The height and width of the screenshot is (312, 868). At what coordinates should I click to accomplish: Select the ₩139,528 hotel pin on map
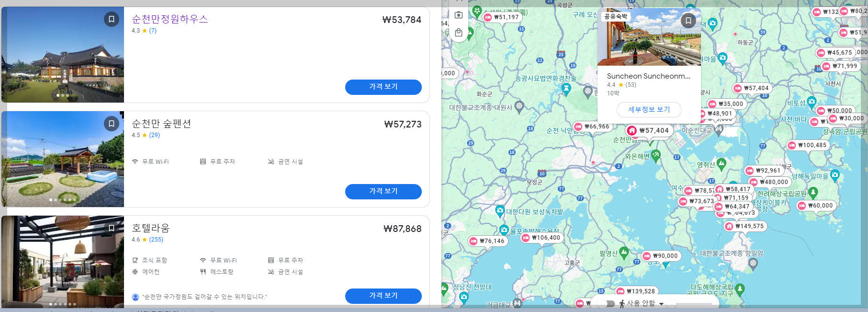coord(636,291)
